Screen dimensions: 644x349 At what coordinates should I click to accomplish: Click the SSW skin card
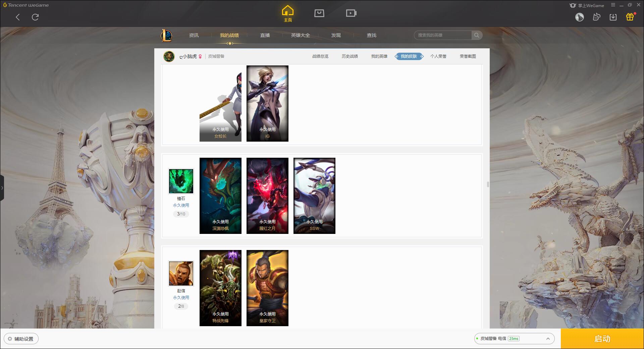pyautogui.click(x=314, y=196)
